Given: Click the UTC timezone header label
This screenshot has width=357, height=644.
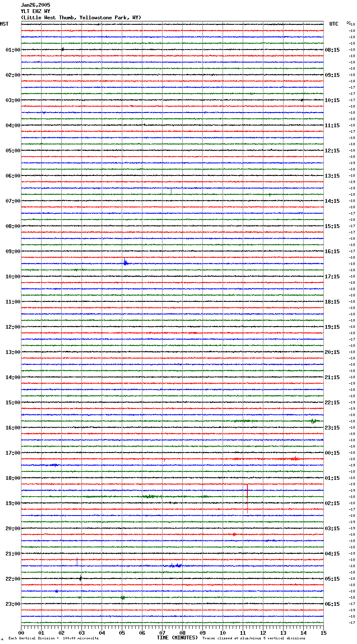Looking at the screenshot, I should coord(334,24).
